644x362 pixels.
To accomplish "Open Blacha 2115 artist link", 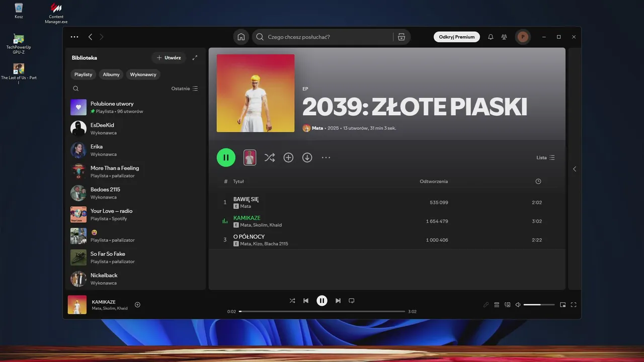I will click(x=276, y=244).
